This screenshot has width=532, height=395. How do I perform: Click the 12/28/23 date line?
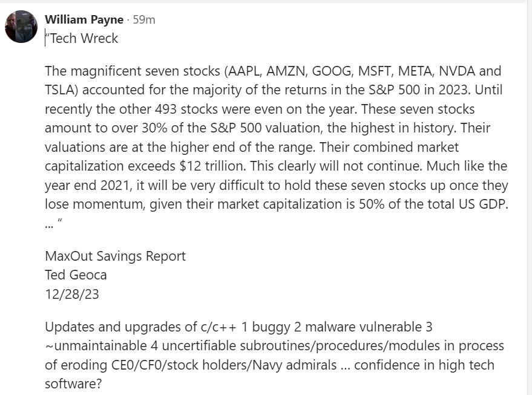click(x=72, y=294)
